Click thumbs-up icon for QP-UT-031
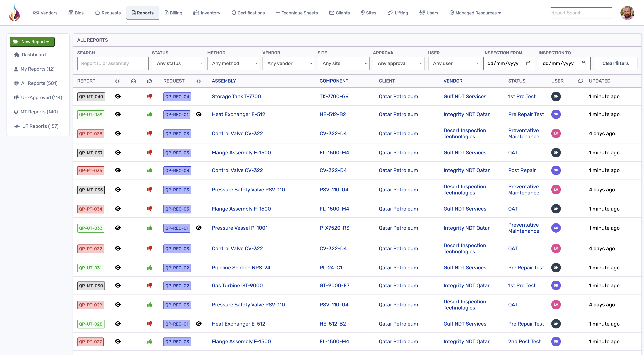This screenshot has height=355, width=644. point(150,268)
